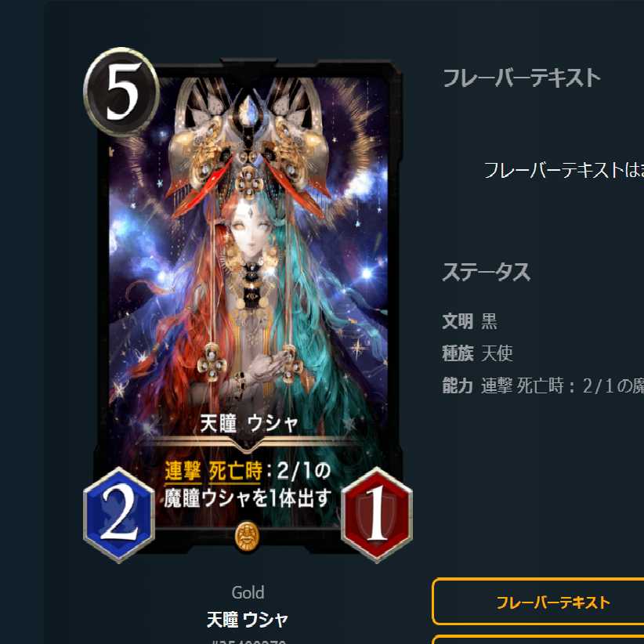This screenshot has width=644, height=644.
Task: Click the 天瞳 ウシャ name banner on card
Action: (249, 423)
